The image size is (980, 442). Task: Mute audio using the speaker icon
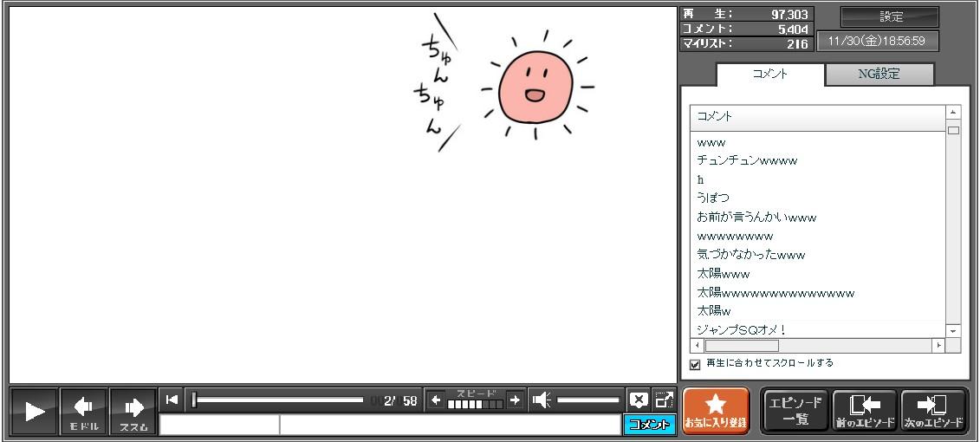[542, 400]
